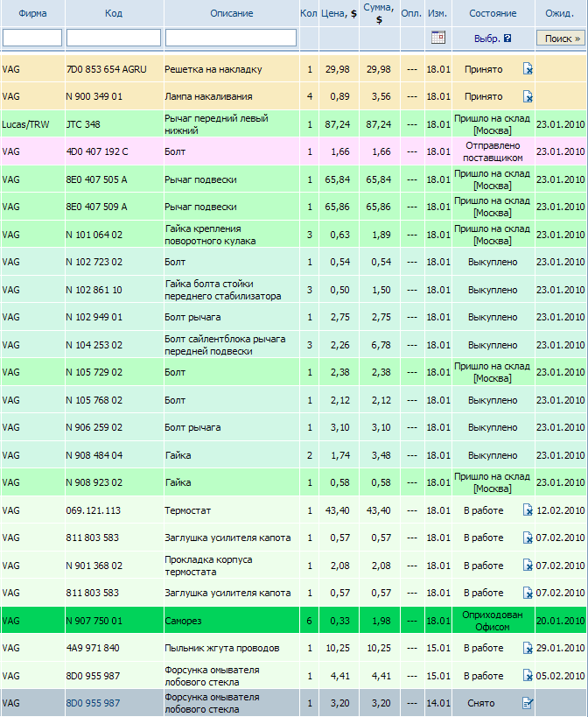The width and height of the screenshot is (588, 717).
Task: Click description Саморез
Action: pyautogui.click(x=183, y=621)
